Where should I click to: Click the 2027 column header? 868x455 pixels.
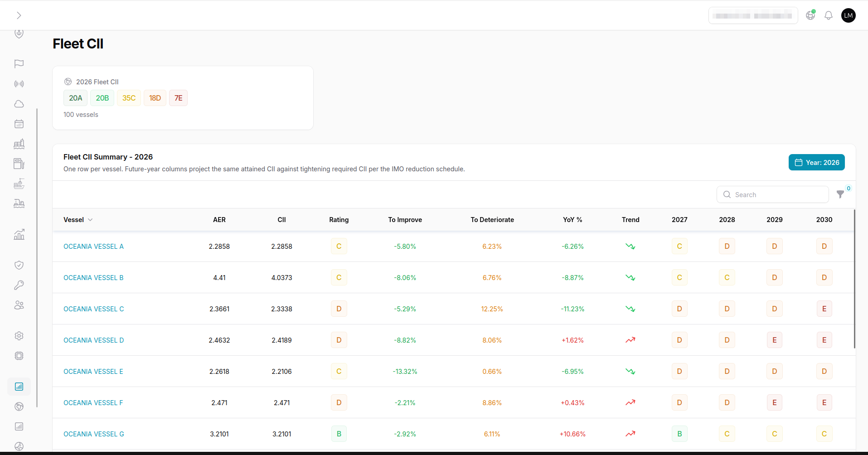click(679, 220)
